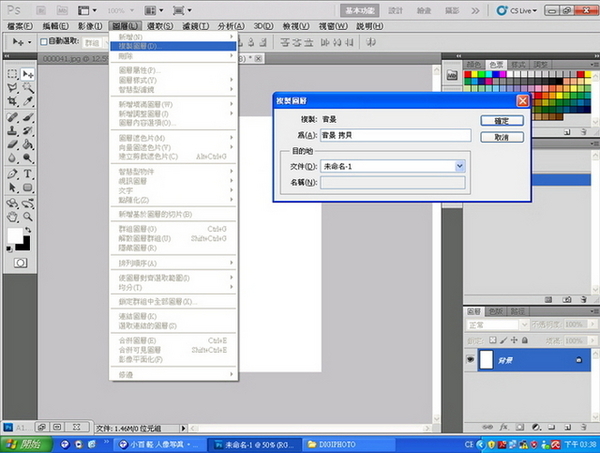This screenshot has height=453, width=600.
Task: Expand more workspaces chevron
Action: 475,11
